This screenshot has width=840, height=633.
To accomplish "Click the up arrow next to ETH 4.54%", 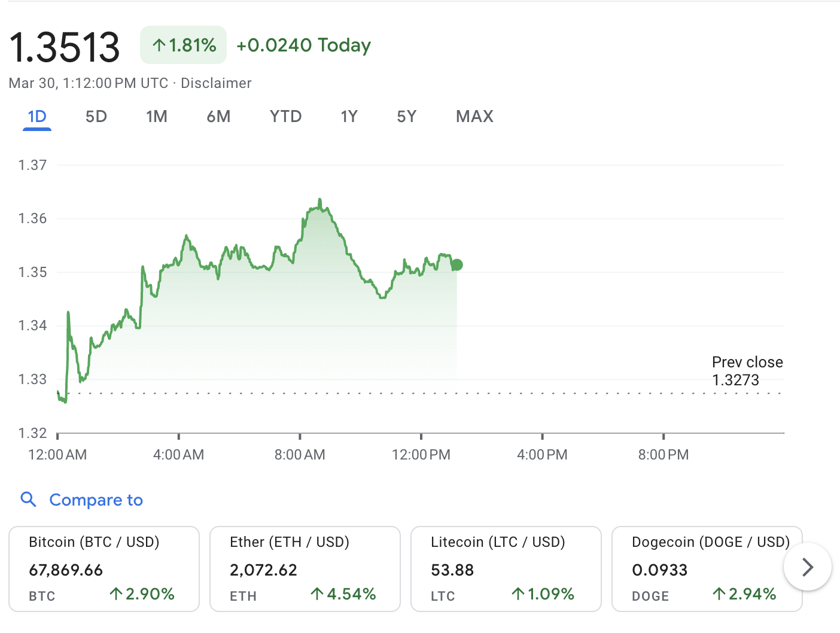I will click(317, 594).
